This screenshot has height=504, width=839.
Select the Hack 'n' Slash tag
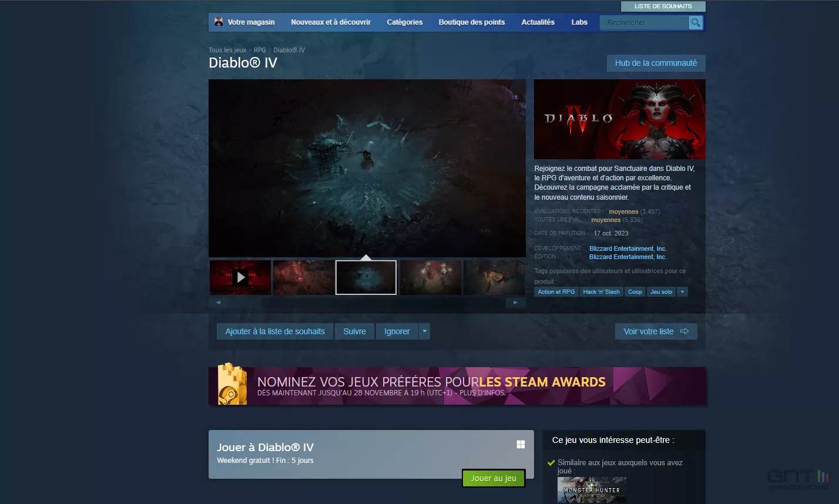click(x=602, y=291)
